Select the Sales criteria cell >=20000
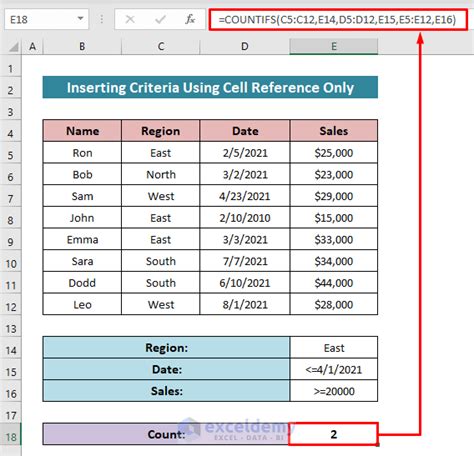Screen dimensions: 474x456 click(x=334, y=391)
